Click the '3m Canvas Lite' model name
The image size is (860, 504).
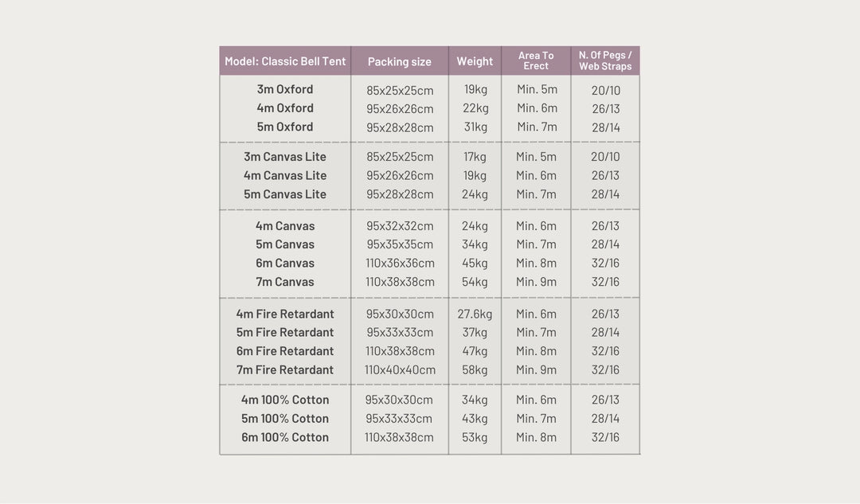[x=285, y=157]
